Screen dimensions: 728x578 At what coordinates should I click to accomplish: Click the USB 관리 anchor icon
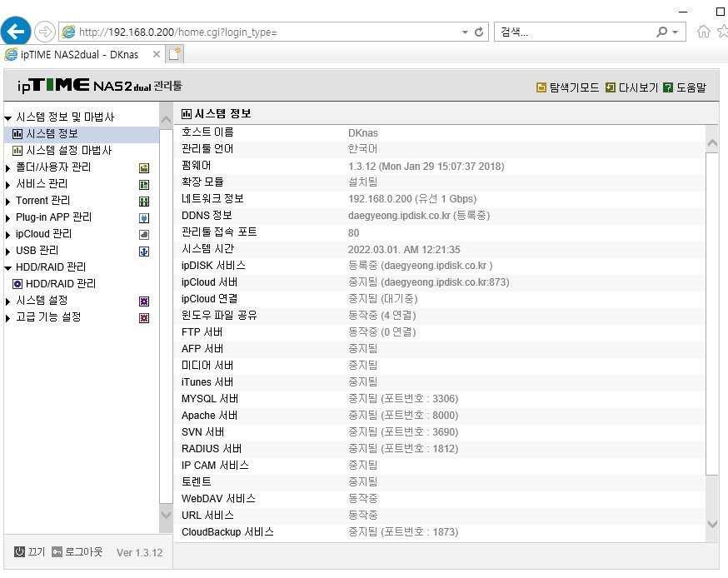(144, 252)
